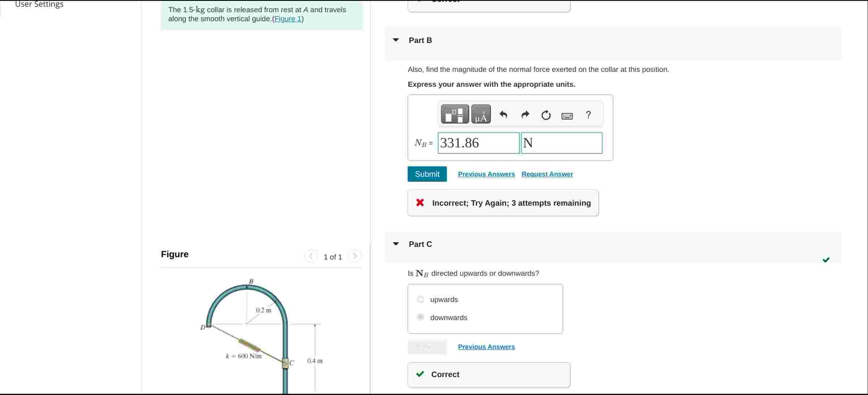The image size is (868, 395).
Task: Open Part B Previous Answers link
Action: 486,174
